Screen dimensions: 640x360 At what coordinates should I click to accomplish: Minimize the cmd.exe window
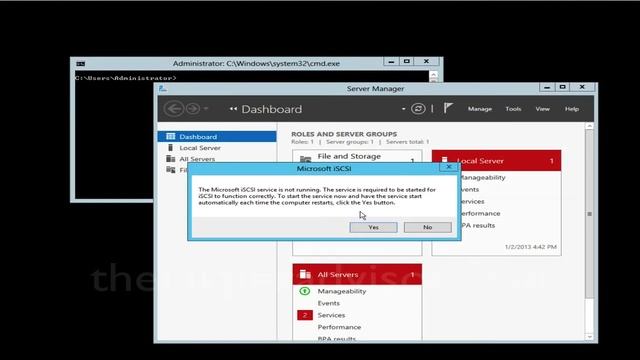pos(391,61)
